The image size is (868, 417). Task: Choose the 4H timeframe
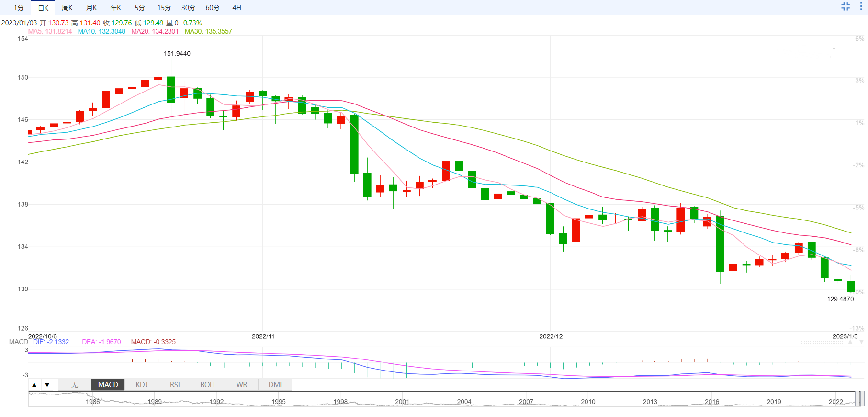(x=237, y=8)
